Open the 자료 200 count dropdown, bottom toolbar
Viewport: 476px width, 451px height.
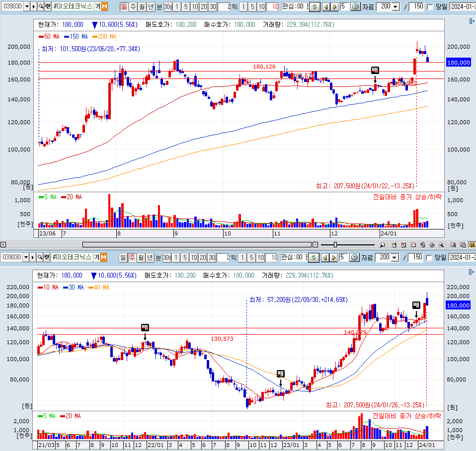[x=395, y=258]
